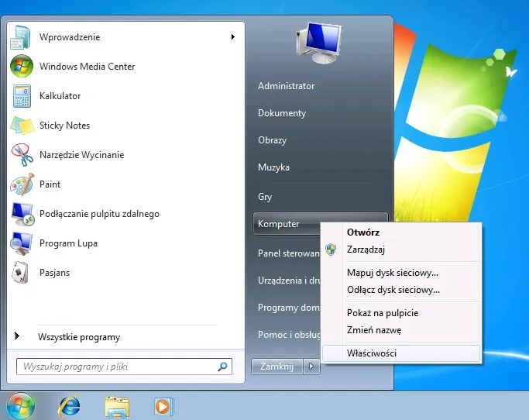Open the shutdown options arrow next to Zamknij
The width and height of the screenshot is (529, 420).
pyautogui.click(x=311, y=367)
